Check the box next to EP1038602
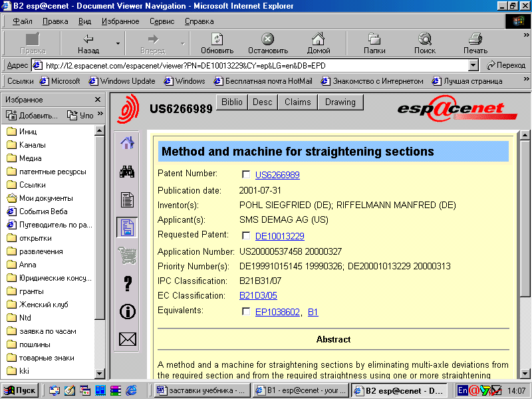532x399 pixels. pyautogui.click(x=246, y=311)
